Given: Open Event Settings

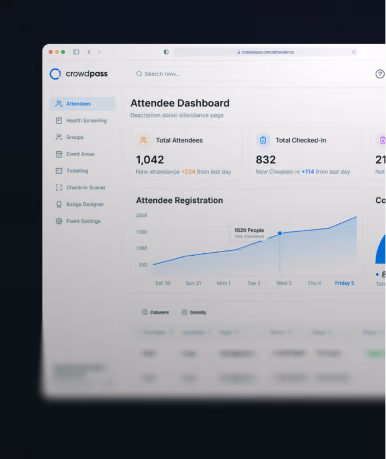Looking at the screenshot, I should pyautogui.click(x=83, y=221).
